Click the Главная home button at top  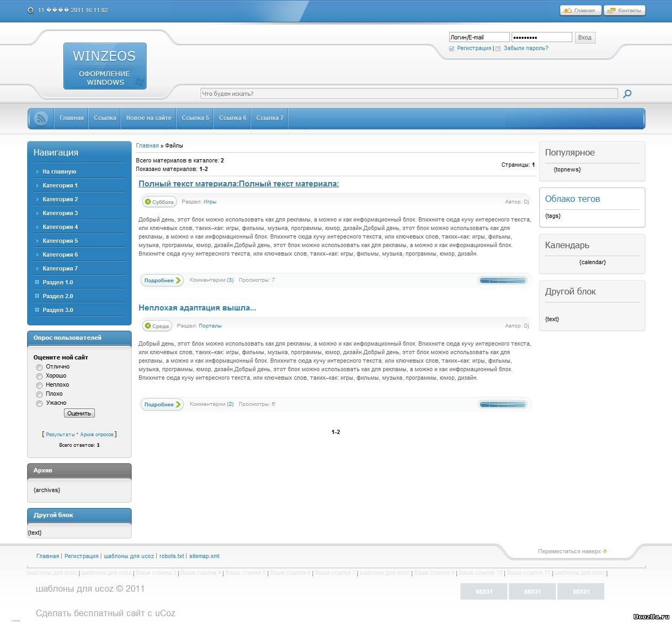(x=580, y=10)
